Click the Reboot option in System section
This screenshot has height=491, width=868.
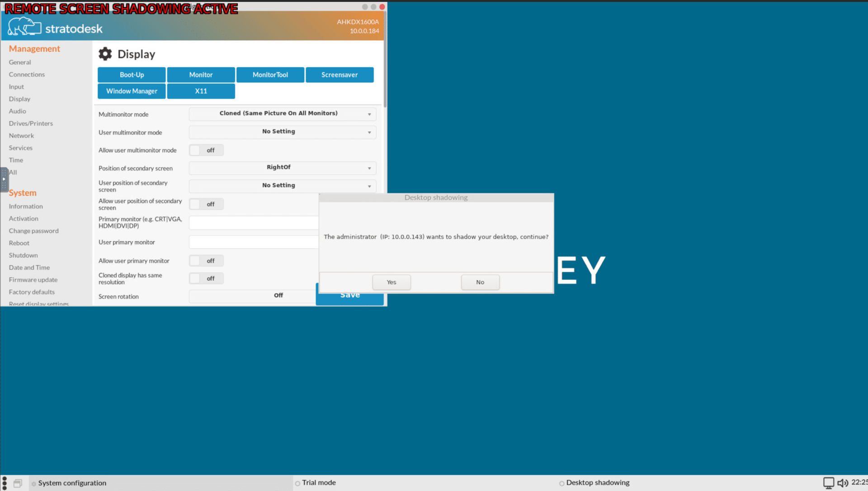(x=19, y=243)
